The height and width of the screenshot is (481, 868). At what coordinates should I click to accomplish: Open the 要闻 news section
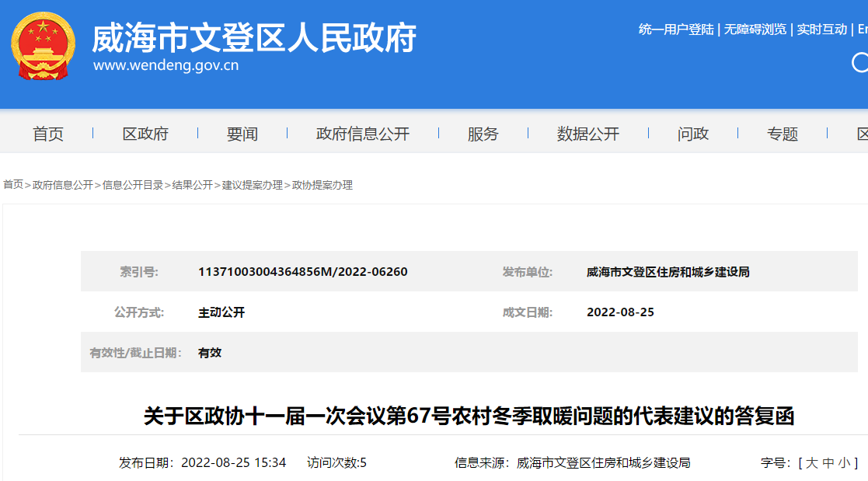coord(243,133)
